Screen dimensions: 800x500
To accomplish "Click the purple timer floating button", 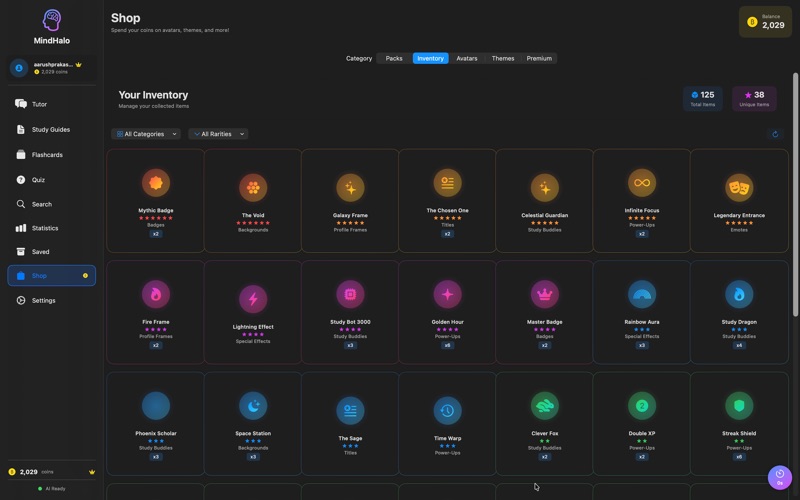I will 780,478.
